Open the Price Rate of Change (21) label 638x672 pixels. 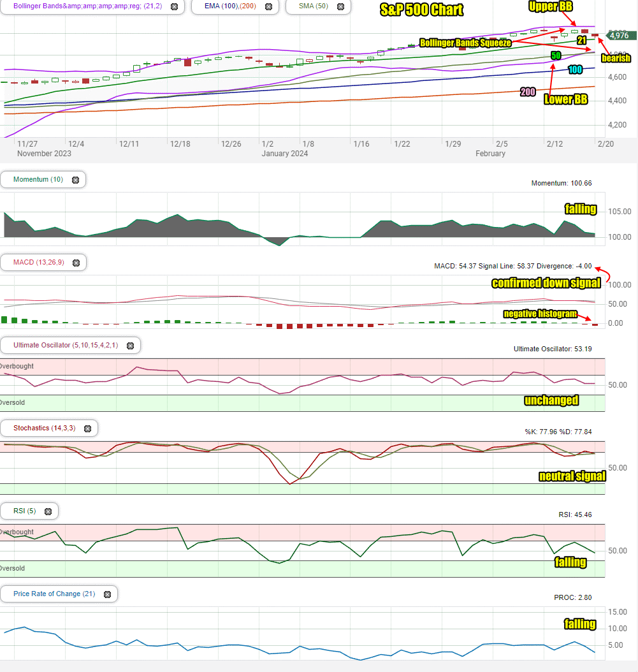(54, 594)
